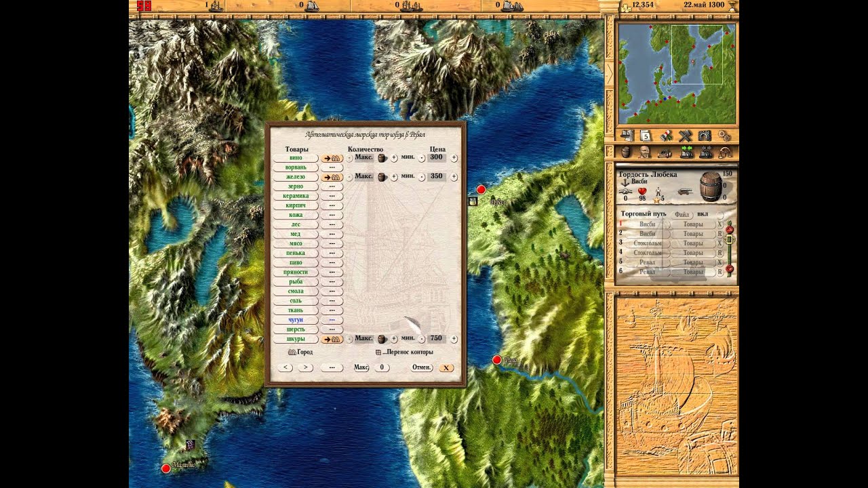Viewport: 868px width, 488px height.
Task: Open the calendar icon showing 5
Action: click(x=646, y=136)
